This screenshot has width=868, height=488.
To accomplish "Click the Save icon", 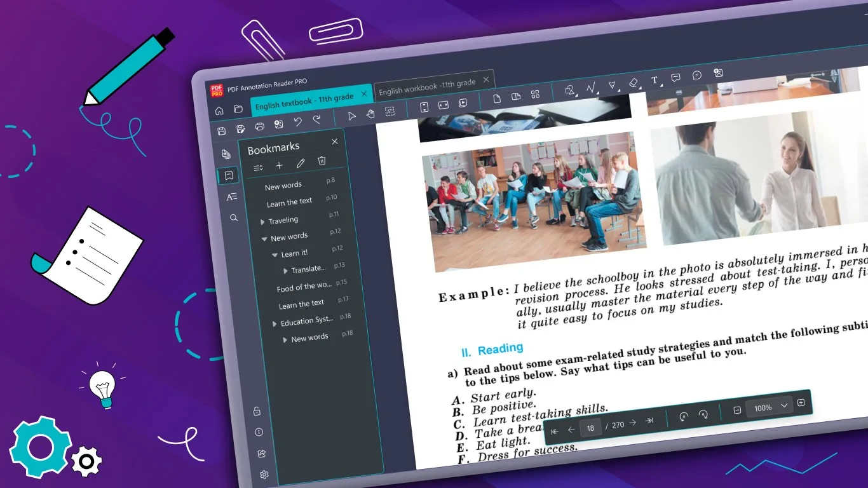I will 222,131.
